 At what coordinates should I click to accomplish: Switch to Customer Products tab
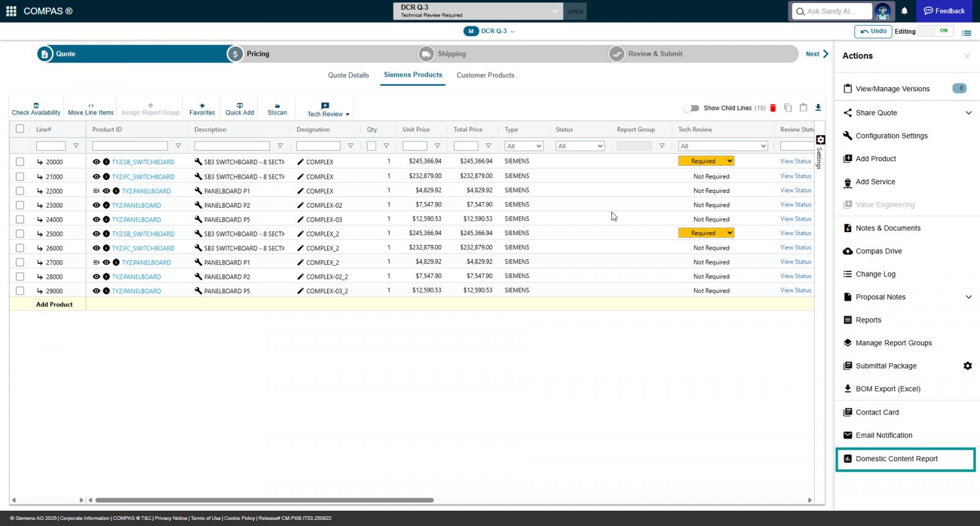[x=486, y=75]
